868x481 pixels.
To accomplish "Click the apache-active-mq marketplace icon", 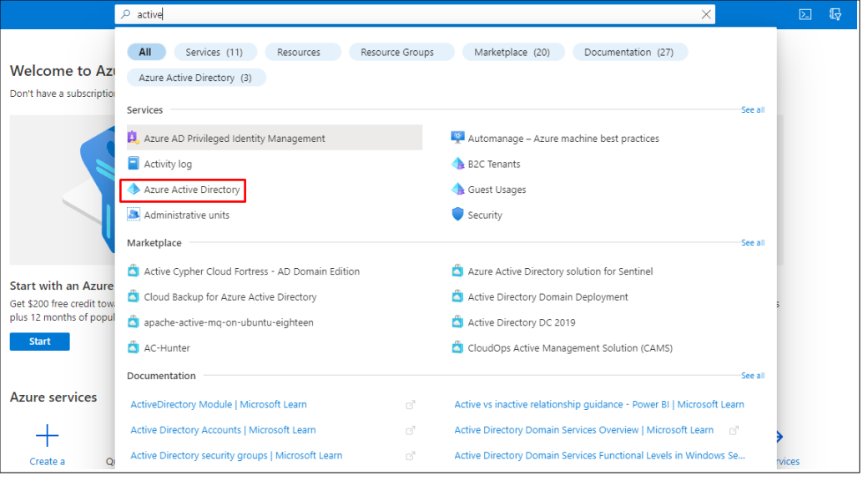I will point(134,322).
